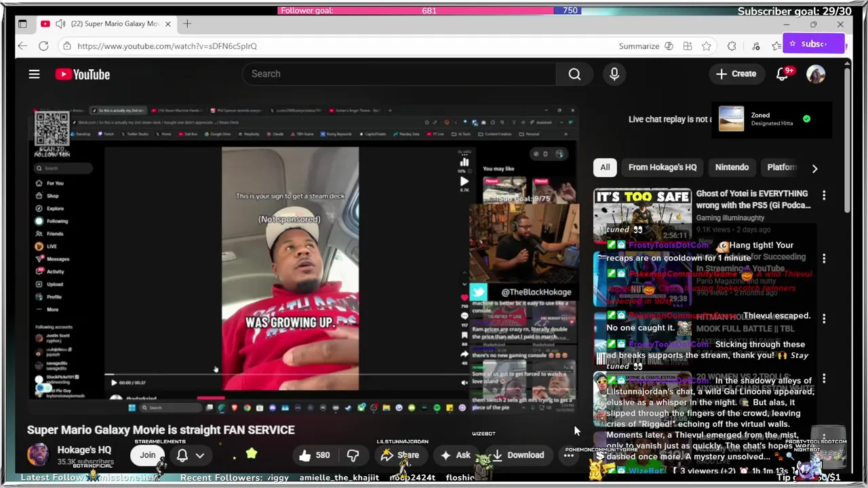Seek on the video progress bar

[x=285, y=374]
